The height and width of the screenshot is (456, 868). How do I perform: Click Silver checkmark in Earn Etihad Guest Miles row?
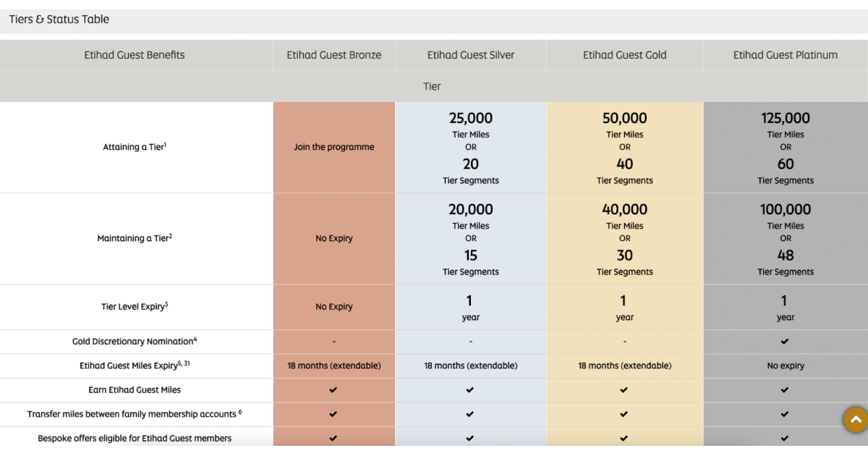coord(470,390)
